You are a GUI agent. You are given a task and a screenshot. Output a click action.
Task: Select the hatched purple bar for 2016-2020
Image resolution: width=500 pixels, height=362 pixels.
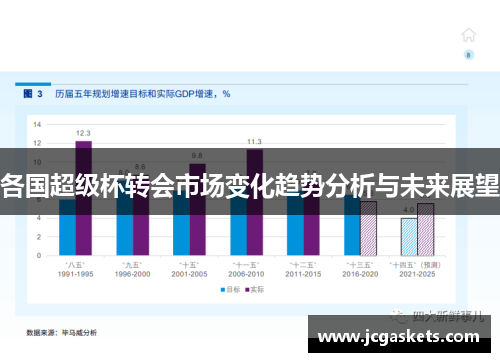pos(368,228)
